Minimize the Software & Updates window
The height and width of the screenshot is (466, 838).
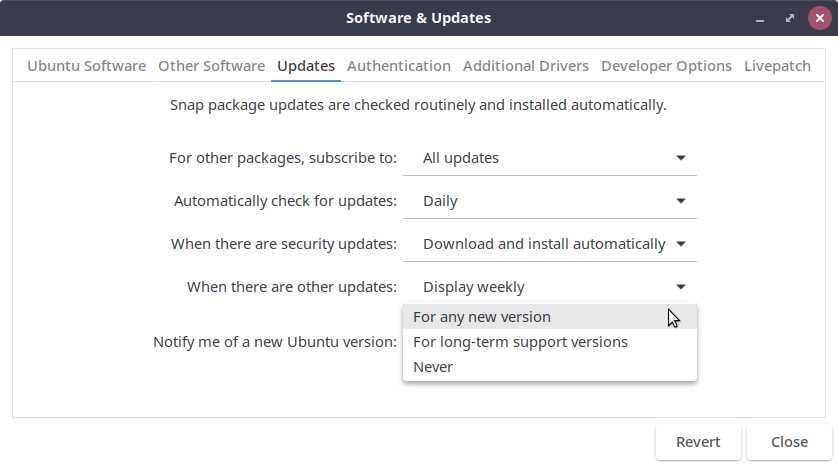tap(762, 18)
